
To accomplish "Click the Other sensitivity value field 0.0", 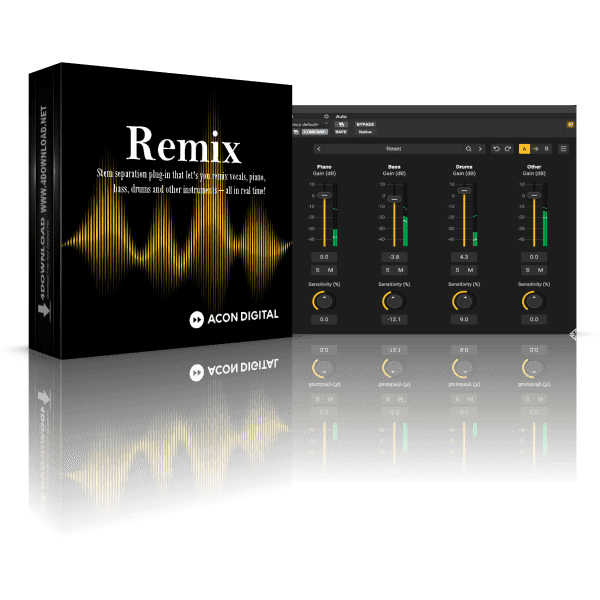I will (534, 320).
